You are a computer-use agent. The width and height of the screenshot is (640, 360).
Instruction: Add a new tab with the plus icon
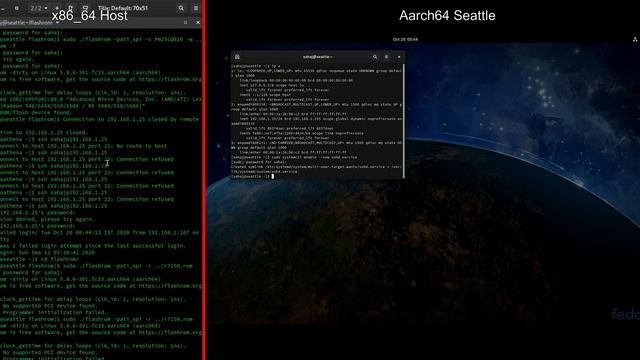pos(57,8)
